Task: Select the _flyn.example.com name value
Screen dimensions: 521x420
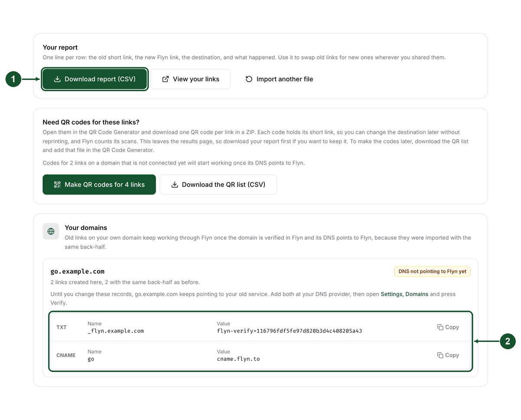Action: (115, 331)
